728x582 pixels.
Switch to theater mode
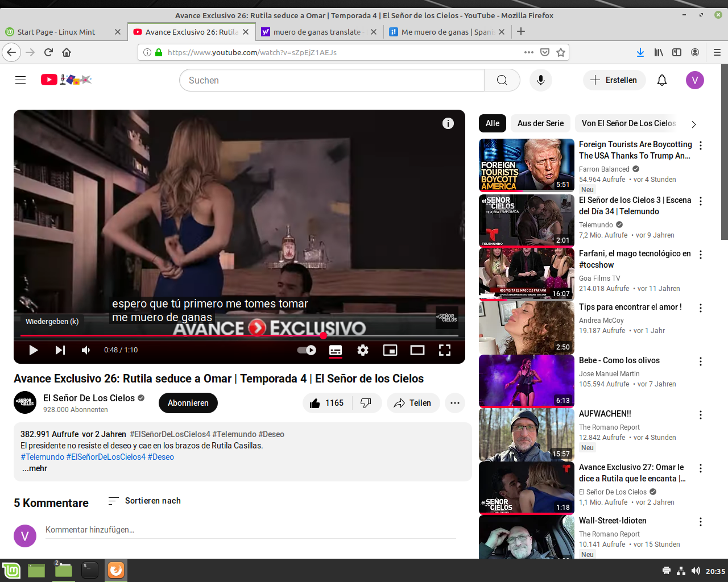[x=417, y=350]
